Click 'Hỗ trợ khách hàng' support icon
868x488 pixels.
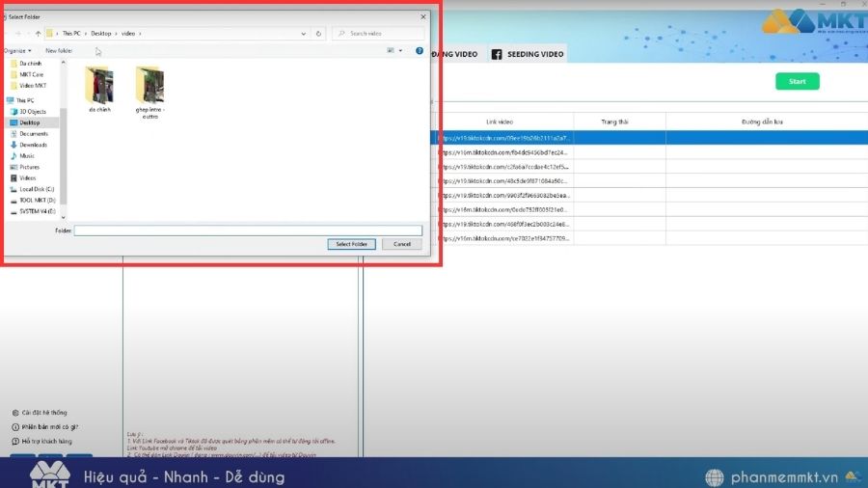pos(15,441)
